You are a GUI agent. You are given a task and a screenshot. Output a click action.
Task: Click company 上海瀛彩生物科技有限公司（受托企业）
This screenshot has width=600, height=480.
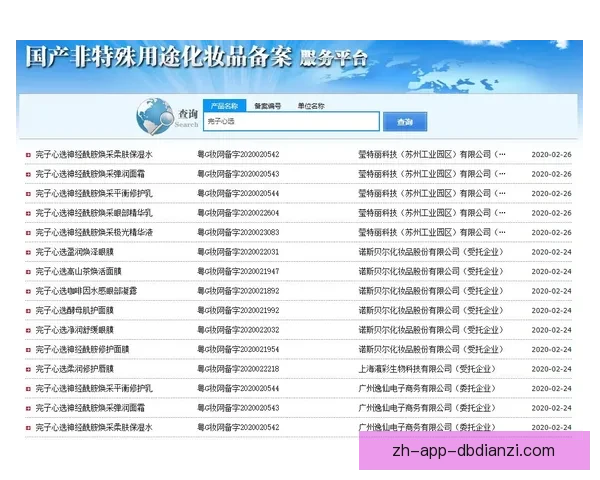427,369
